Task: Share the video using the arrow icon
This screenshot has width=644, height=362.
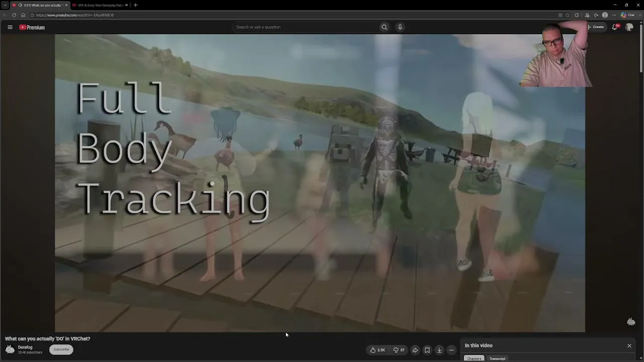Action: [415, 350]
